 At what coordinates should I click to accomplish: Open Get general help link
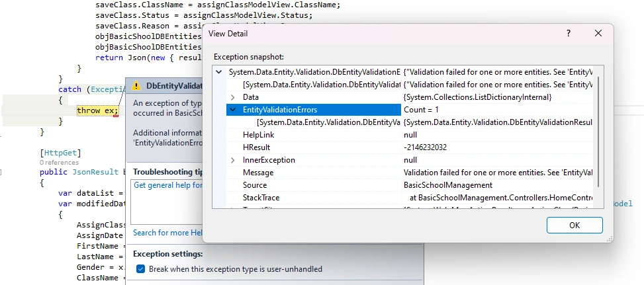pyautogui.click(x=168, y=185)
